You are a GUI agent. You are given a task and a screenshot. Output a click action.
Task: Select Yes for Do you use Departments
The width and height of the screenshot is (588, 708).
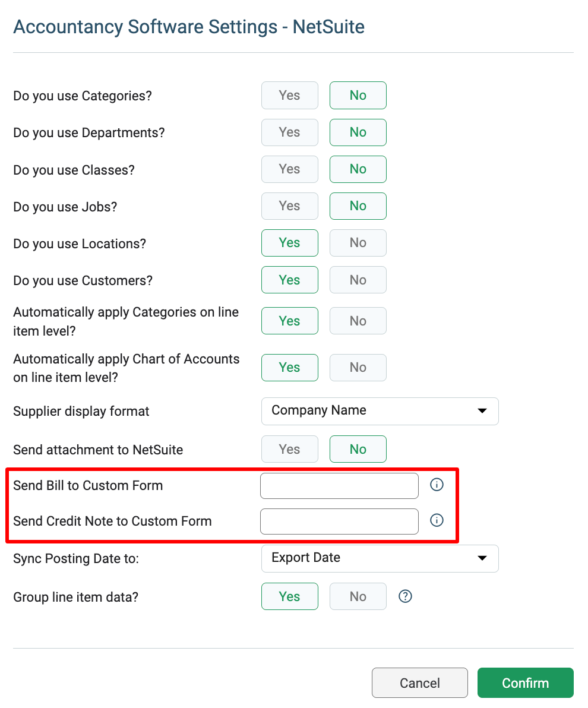(289, 132)
